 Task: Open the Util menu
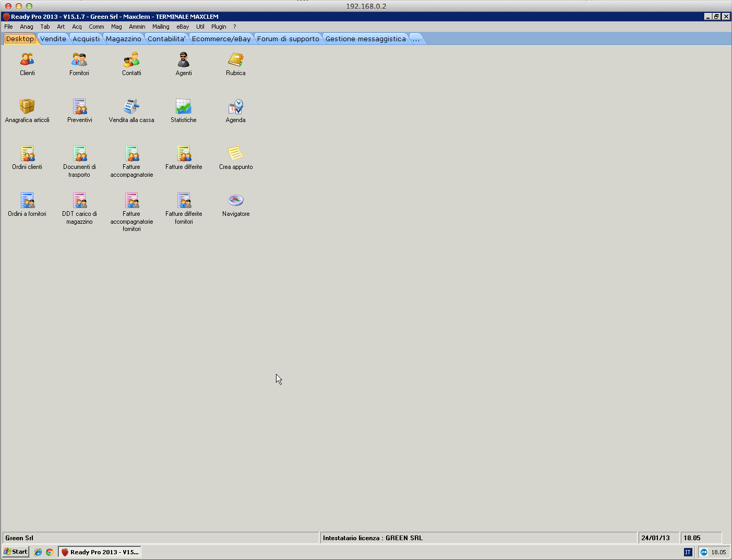[200, 27]
